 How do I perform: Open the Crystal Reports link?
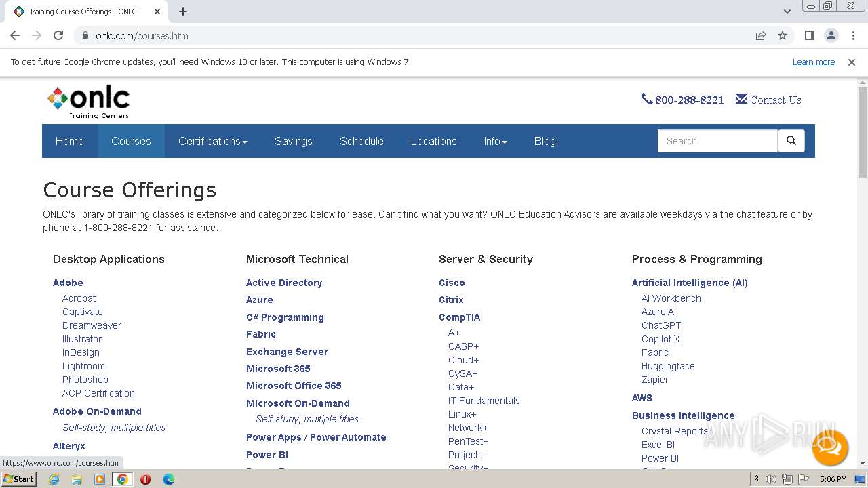(x=675, y=431)
